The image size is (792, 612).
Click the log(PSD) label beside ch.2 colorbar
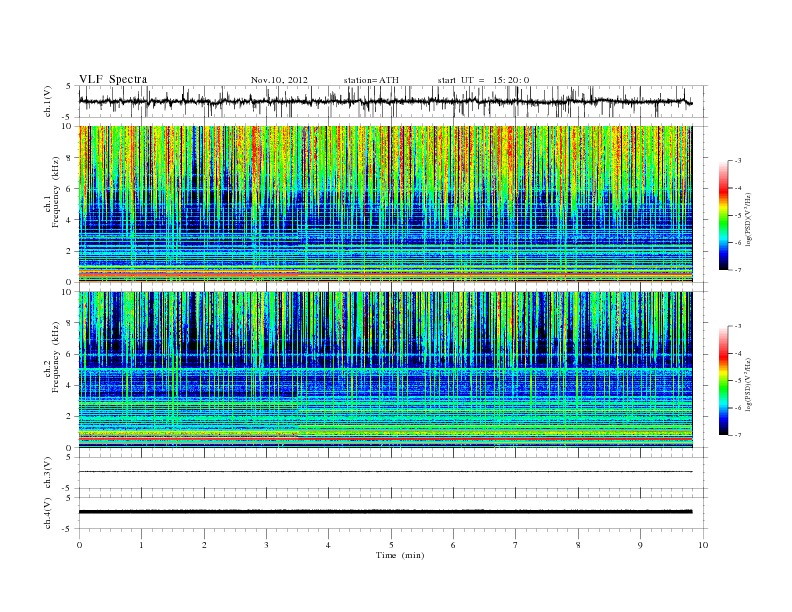(x=748, y=385)
